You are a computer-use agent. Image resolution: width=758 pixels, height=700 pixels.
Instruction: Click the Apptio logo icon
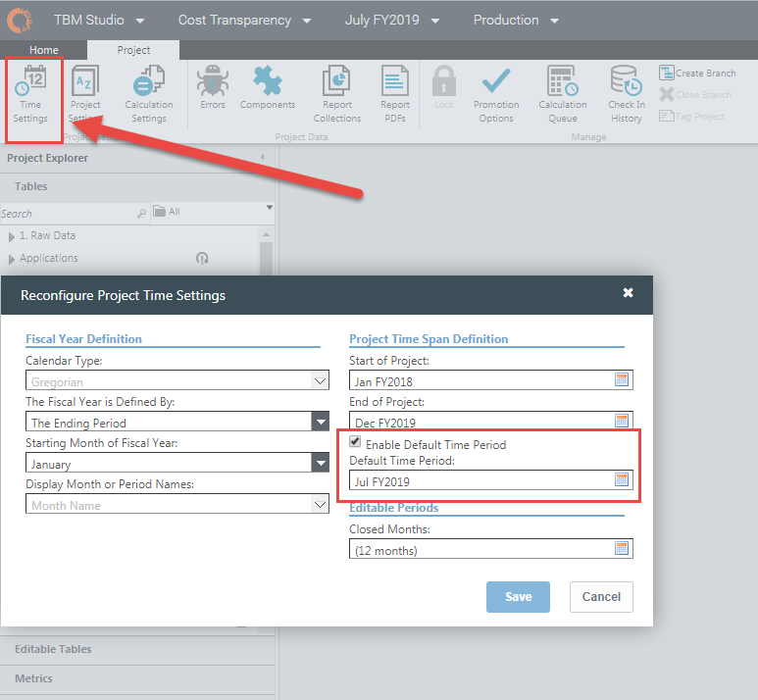pyautogui.click(x=20, y=21)
